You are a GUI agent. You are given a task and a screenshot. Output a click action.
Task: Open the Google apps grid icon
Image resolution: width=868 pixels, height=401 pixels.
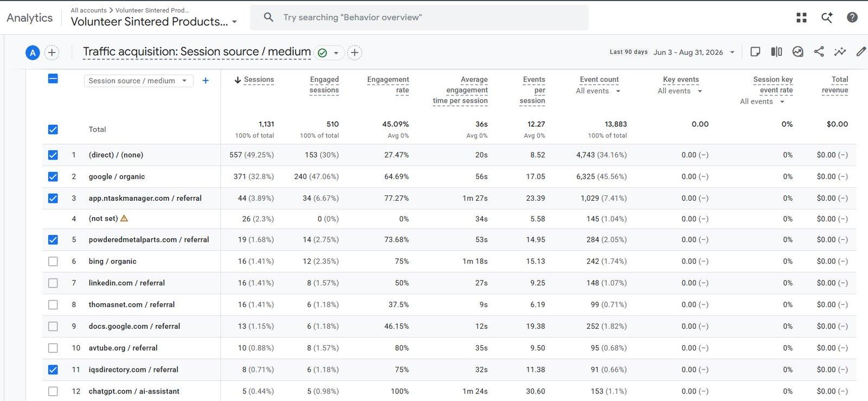point(801,17)
